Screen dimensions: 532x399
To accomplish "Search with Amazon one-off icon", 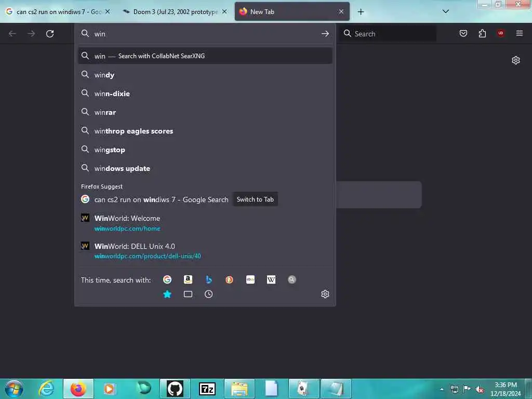I will pyautogui.click(x=188, y=280).
